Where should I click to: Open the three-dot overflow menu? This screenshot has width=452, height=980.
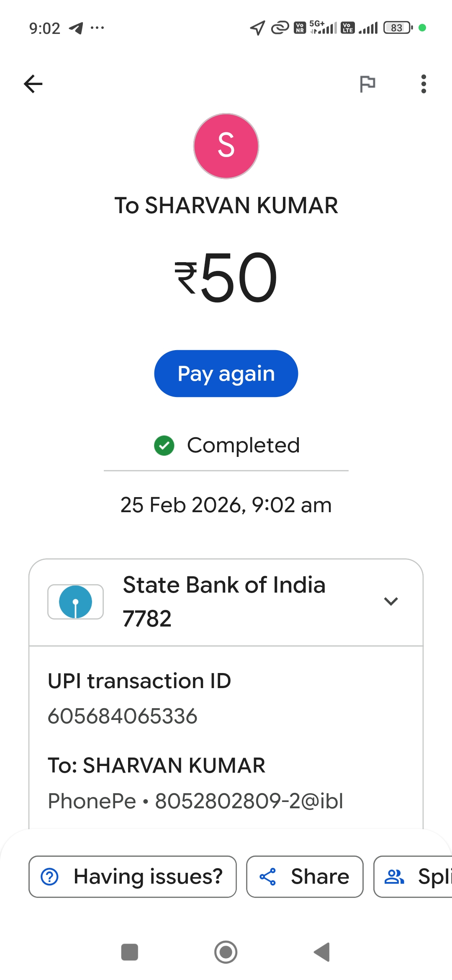(x=424, y=84)
